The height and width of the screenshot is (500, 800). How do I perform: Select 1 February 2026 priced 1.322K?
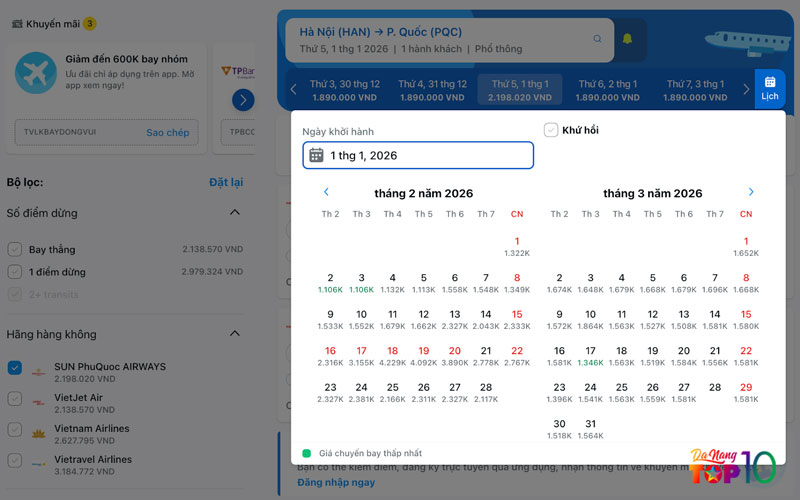pos(517,246)
